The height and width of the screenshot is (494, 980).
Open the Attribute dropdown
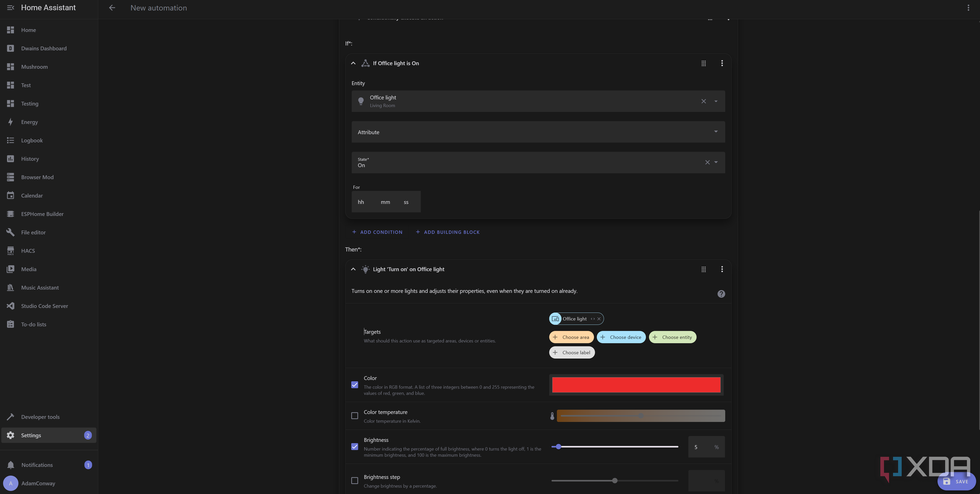pos(538,132)
